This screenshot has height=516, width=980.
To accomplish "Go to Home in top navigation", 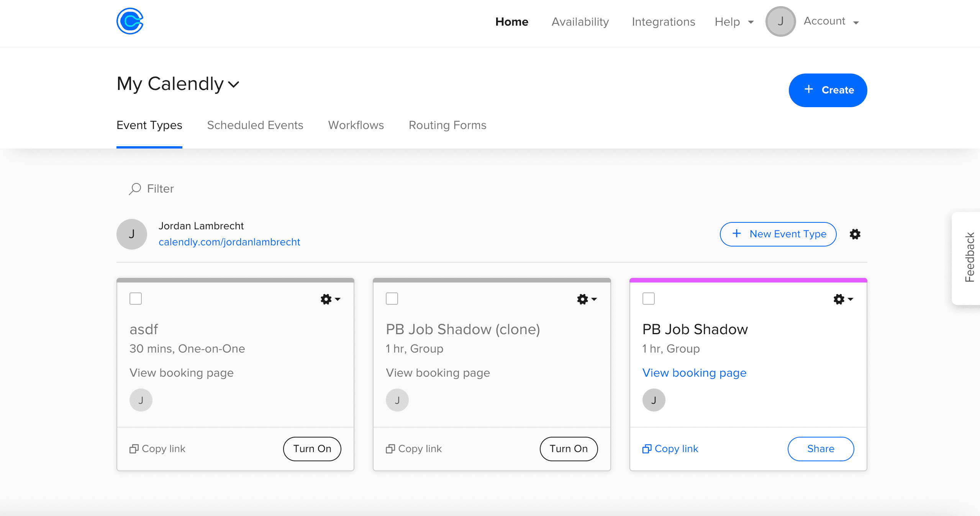I will coord(511,22).
